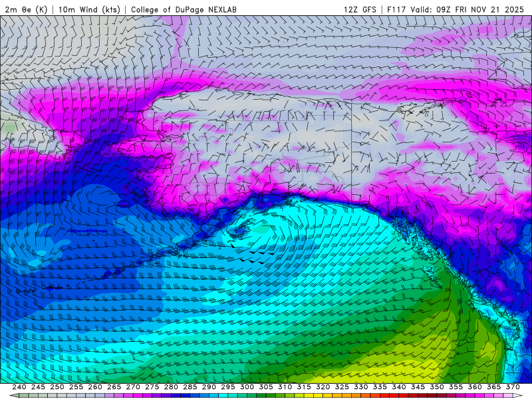This screenshot has height=399, width=532.
Task: Click the 280 colorbar value
Action: point(171,387)
